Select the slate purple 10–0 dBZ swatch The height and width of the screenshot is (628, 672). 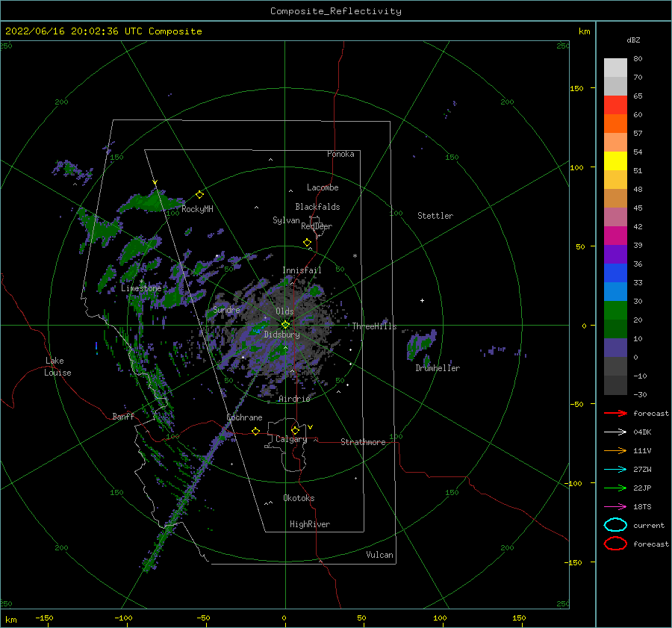click(615, 348)
